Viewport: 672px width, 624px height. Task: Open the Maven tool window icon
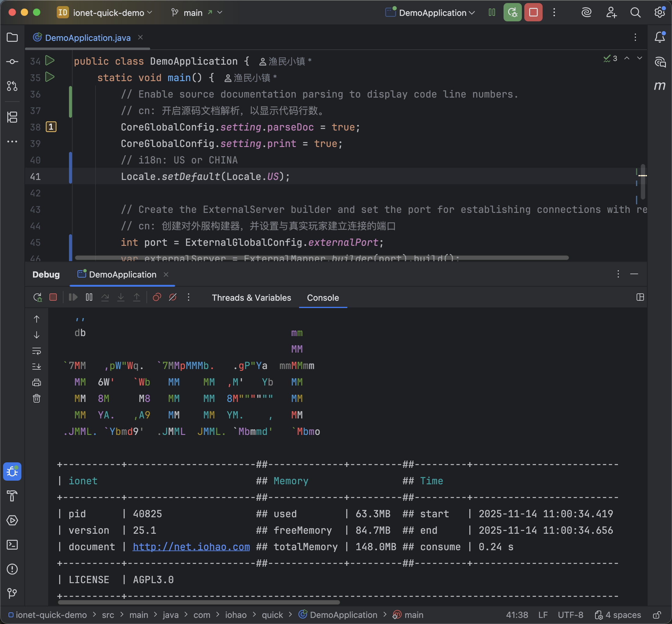pos(659,86)
